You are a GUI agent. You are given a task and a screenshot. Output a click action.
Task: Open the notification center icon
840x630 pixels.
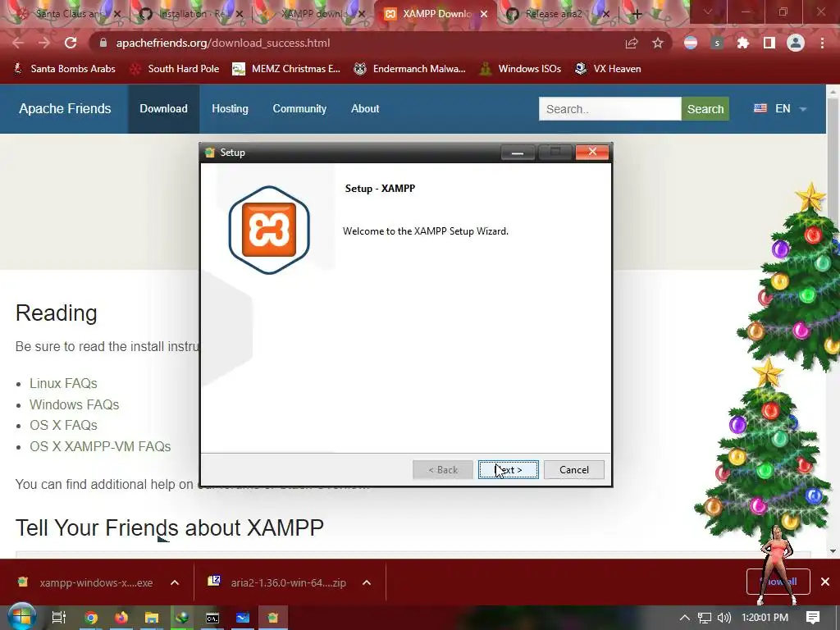pos(813,618)
